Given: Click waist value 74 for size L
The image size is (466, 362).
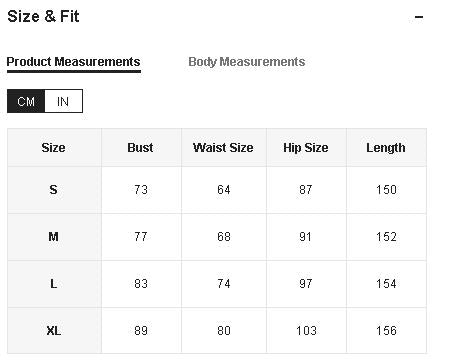Looking at the screenshot, I should click(x=223, y=284).
